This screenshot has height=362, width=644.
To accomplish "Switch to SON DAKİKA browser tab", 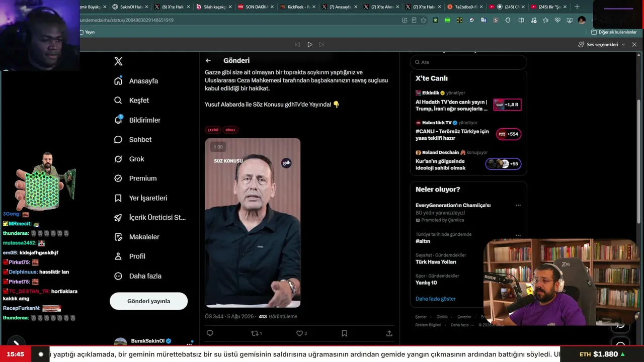I will 256,7.
